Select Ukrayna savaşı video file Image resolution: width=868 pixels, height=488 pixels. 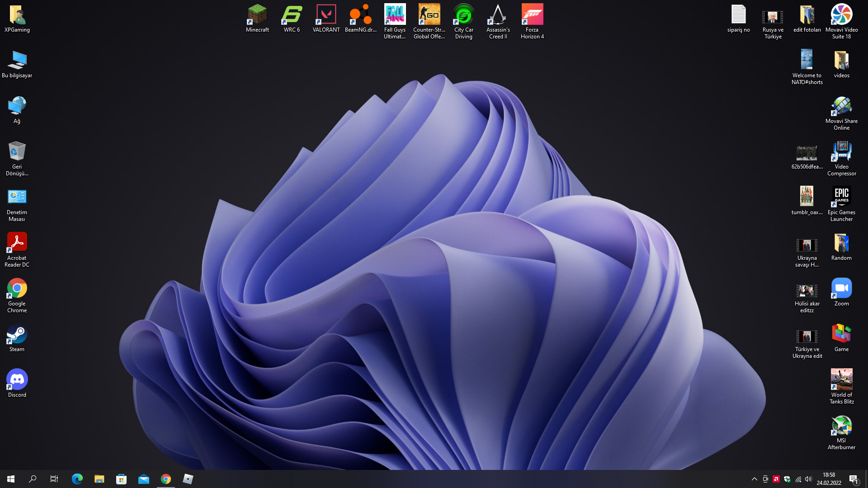807,253
